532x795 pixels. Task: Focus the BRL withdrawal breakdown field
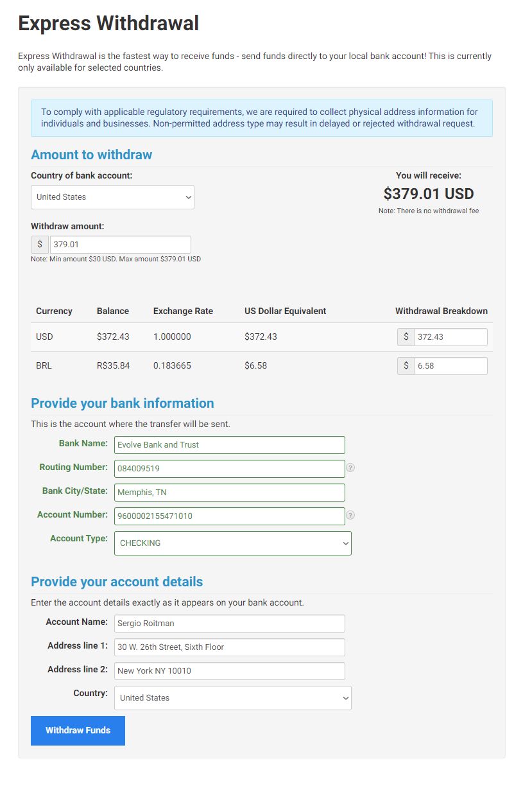pos(450,366)
